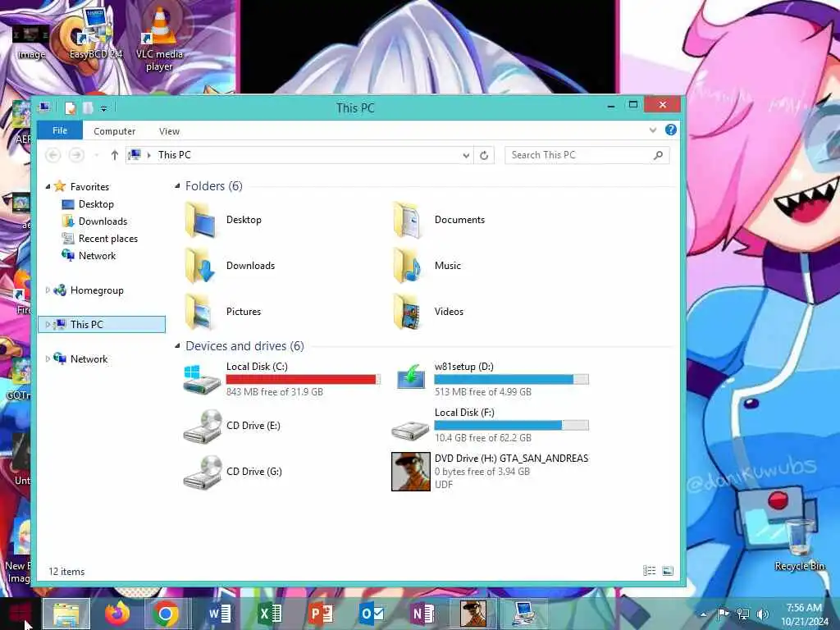Image resolution: width=840 pixels, height=630 pixels.
Task: Click Local Disk (F:) usage bar
Action: [x=512, y=426]
